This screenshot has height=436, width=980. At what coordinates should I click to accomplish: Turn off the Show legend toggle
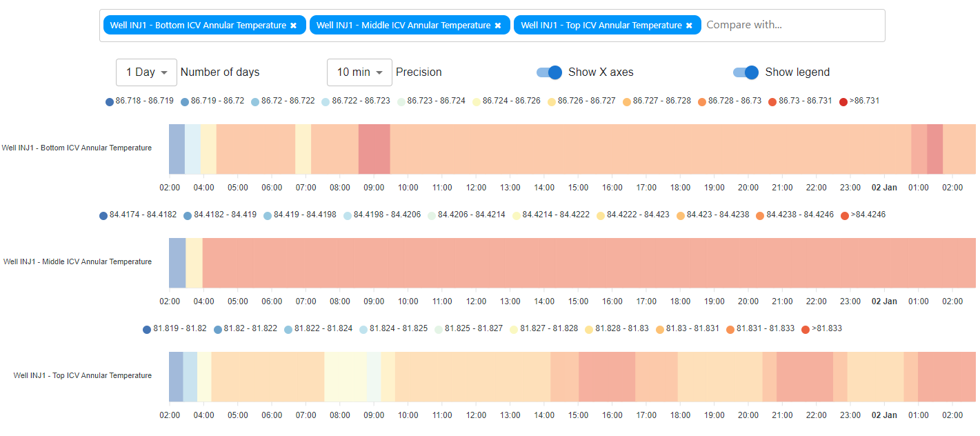click(745, 72)
